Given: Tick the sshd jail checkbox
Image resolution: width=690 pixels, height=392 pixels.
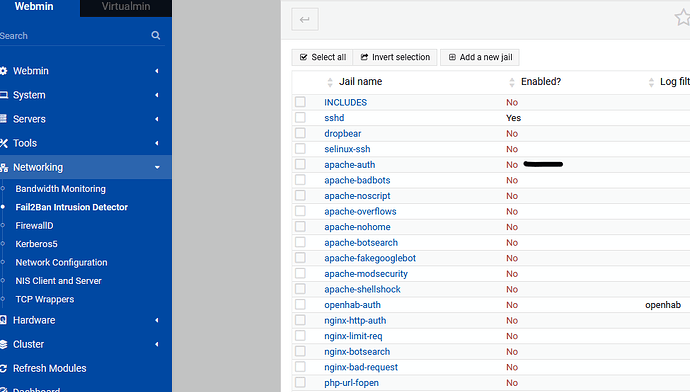Looking at the screenshot, I should 301,117.
